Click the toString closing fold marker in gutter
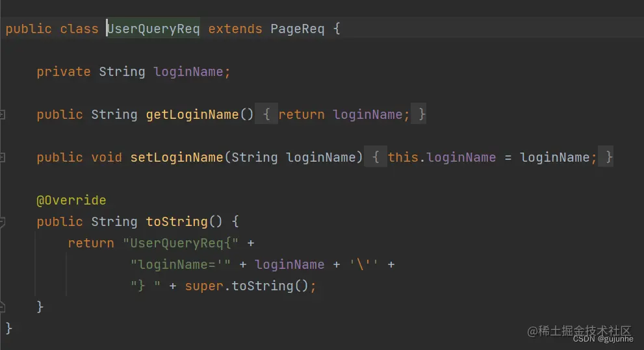 [2, 306]
